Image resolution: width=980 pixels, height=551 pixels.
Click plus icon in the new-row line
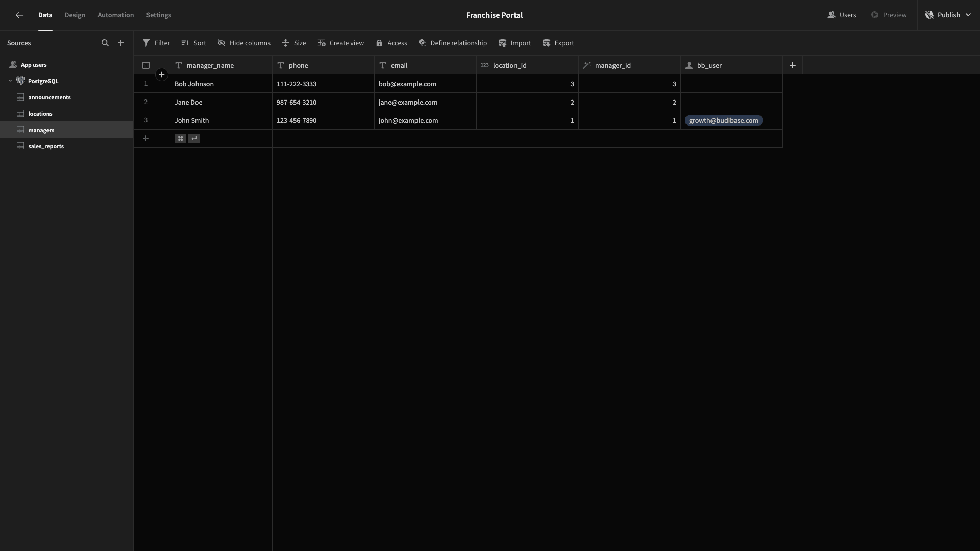(146, 139)
